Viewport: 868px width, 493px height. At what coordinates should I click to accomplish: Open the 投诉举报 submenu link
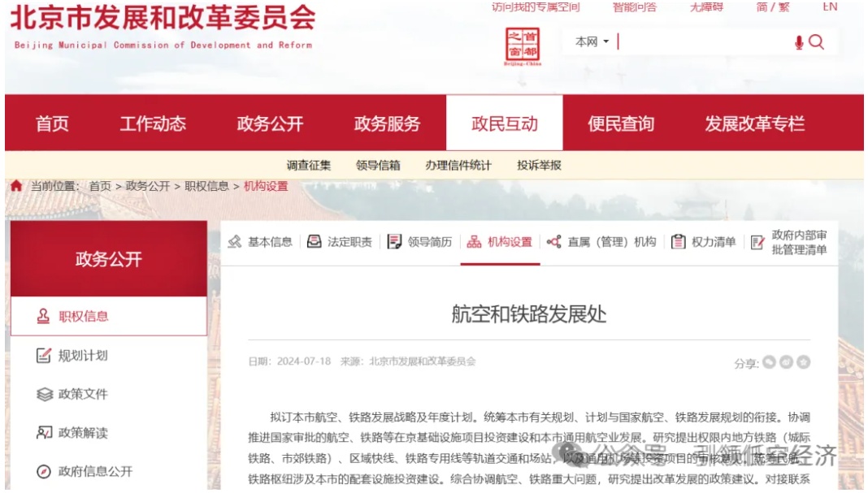pos(539,165)
